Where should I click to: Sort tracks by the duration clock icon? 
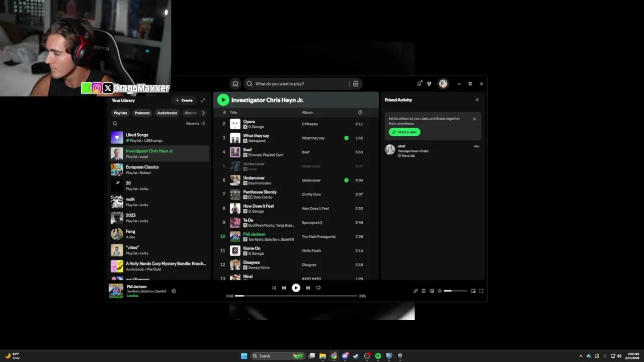[x=360, y=112]
